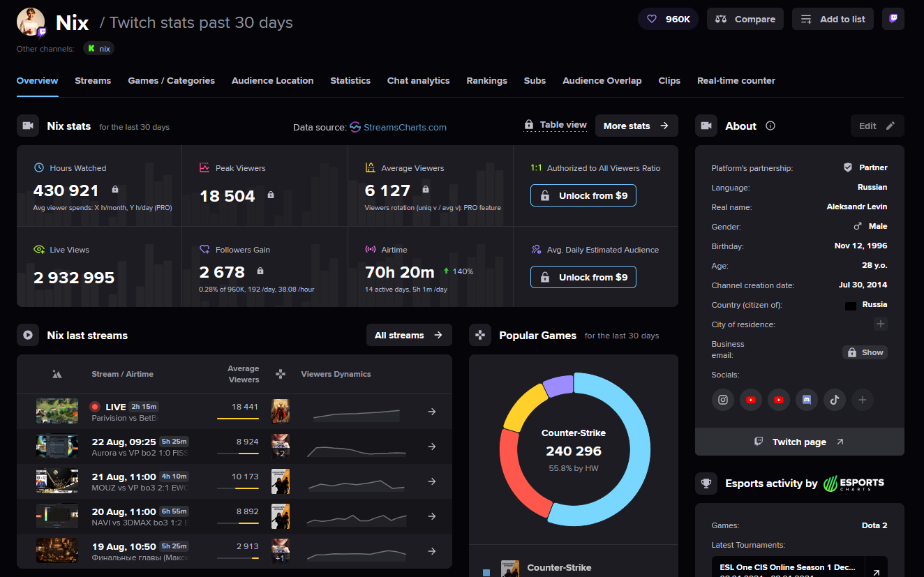Open the 22 Aug, 09:25 stream arrow

point(432,447)
